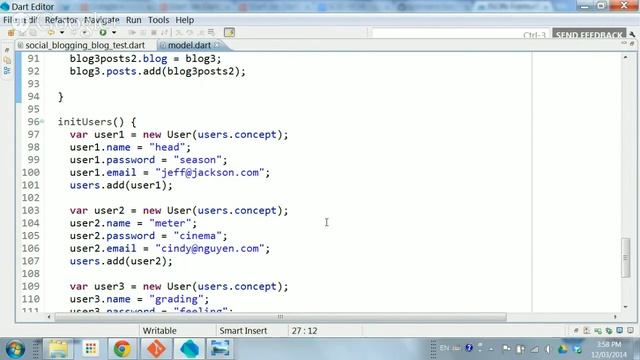This screenshot has height=360, width=640.
Task: Click the Writable status bar entry
Action: (159, 331)
